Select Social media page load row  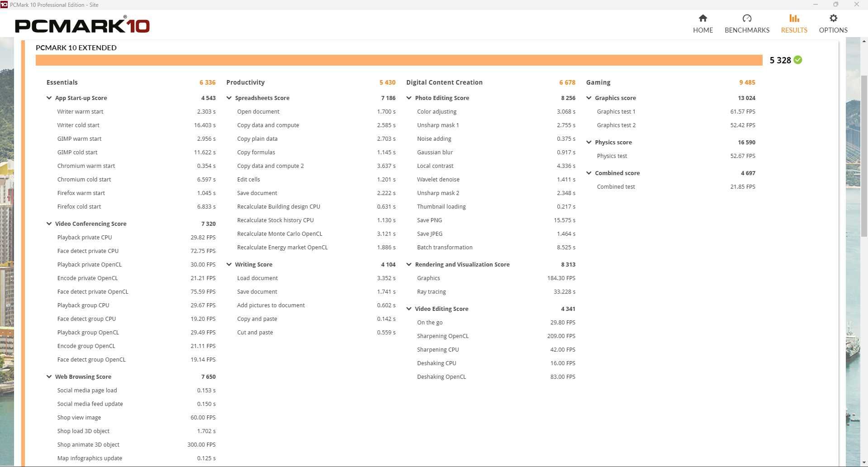point(136,390)
